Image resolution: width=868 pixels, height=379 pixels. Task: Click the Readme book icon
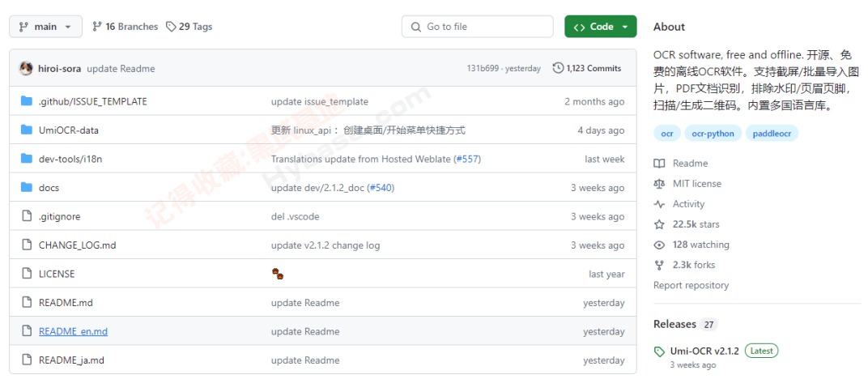tap(659, 164)
